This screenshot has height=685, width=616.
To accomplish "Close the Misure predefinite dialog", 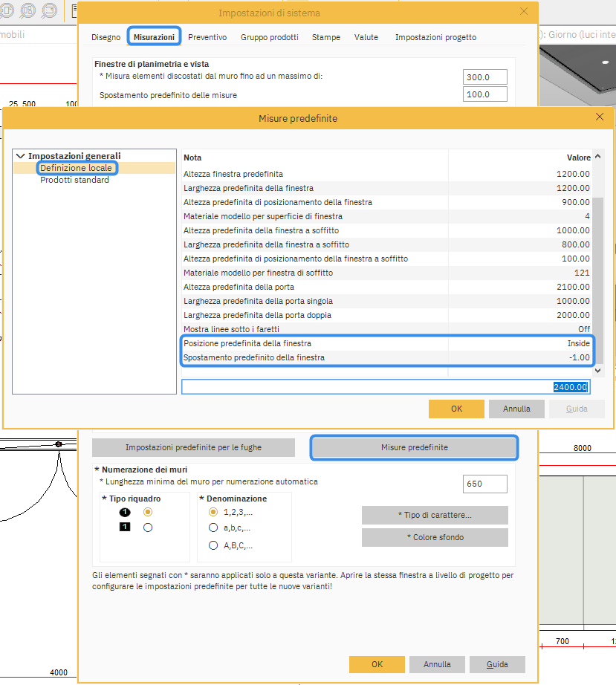I will (x=600, y=117).
